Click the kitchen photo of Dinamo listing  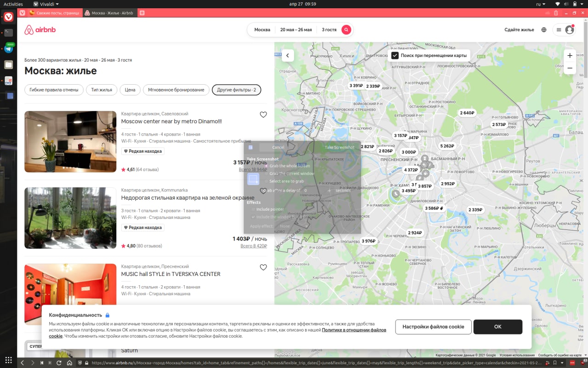click(70, 142)
